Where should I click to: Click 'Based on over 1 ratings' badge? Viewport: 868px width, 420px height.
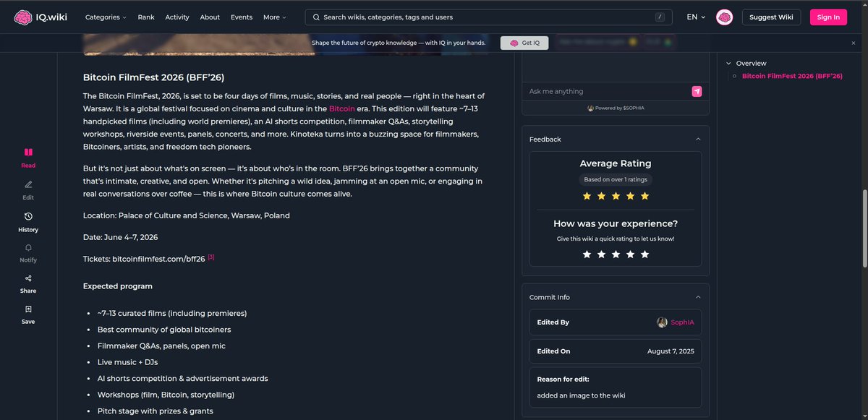point(616,179)
